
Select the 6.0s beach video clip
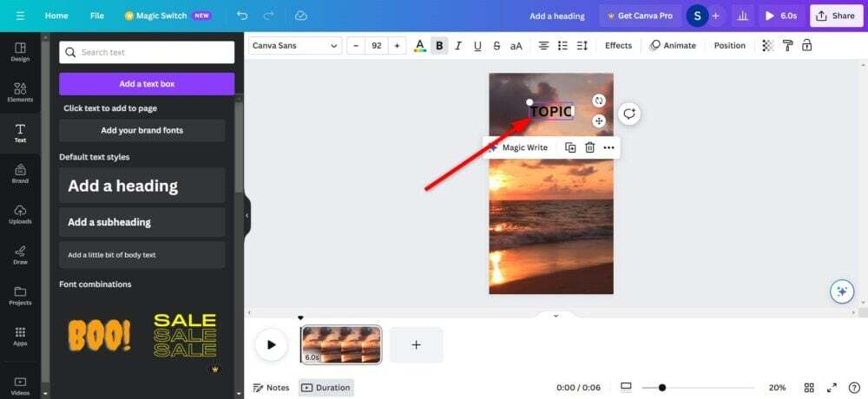341,344
